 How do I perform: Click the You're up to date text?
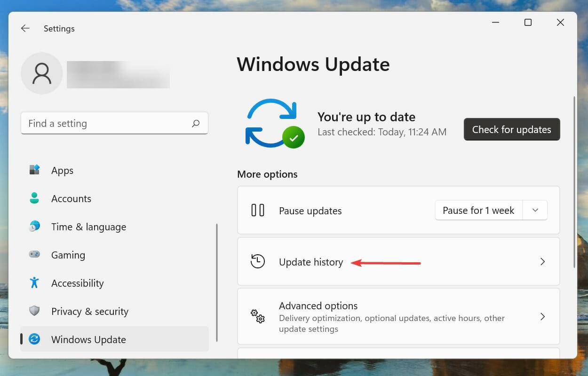click(x=366, y=117)
